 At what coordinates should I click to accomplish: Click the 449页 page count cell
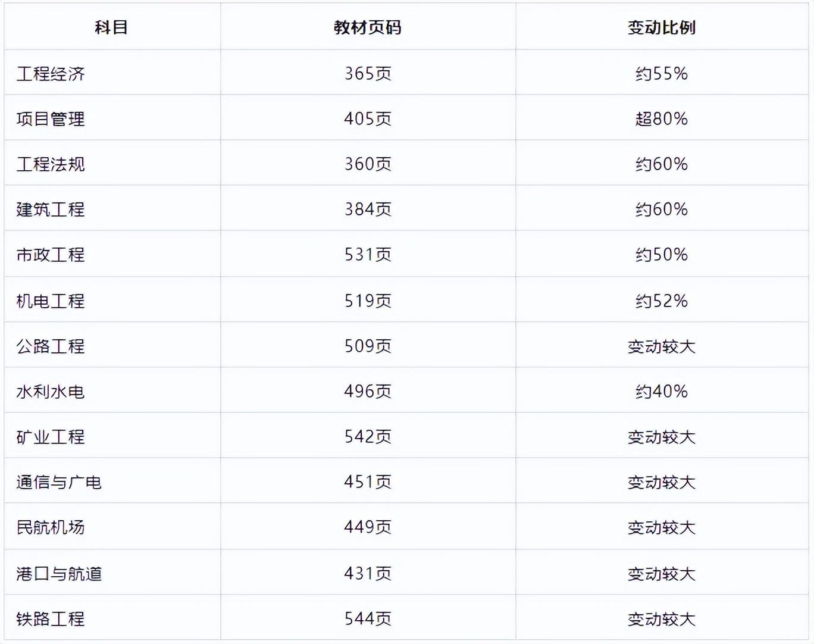[368, 527]
